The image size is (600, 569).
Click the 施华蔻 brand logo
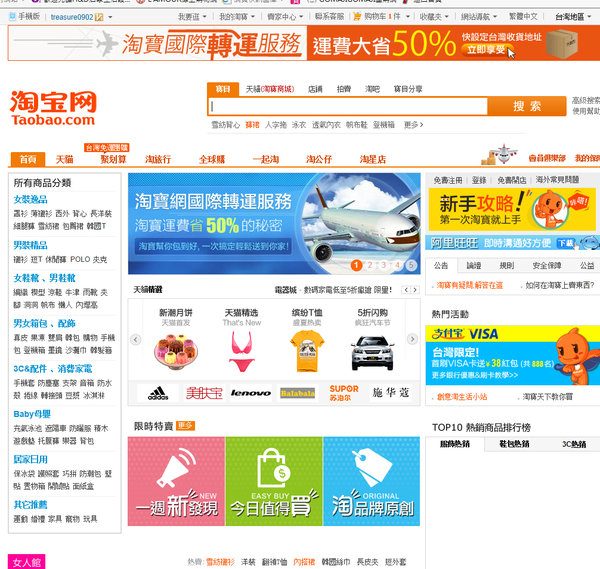(x=391, y=392)
